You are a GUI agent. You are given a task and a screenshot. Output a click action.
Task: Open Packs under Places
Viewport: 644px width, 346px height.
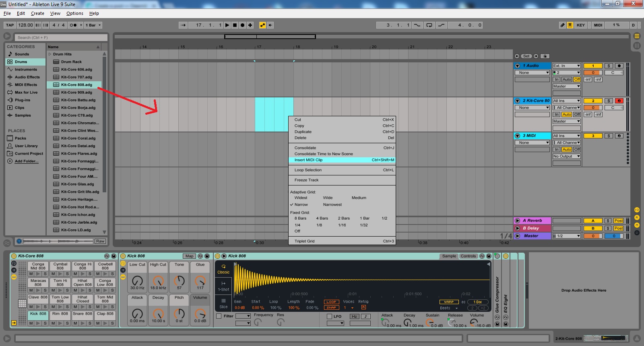21,138
